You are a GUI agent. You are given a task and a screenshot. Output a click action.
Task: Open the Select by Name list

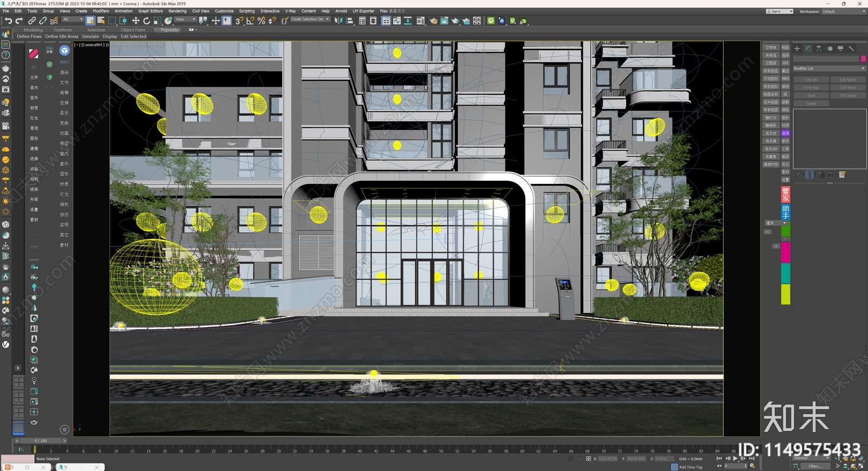pos(101,21)
